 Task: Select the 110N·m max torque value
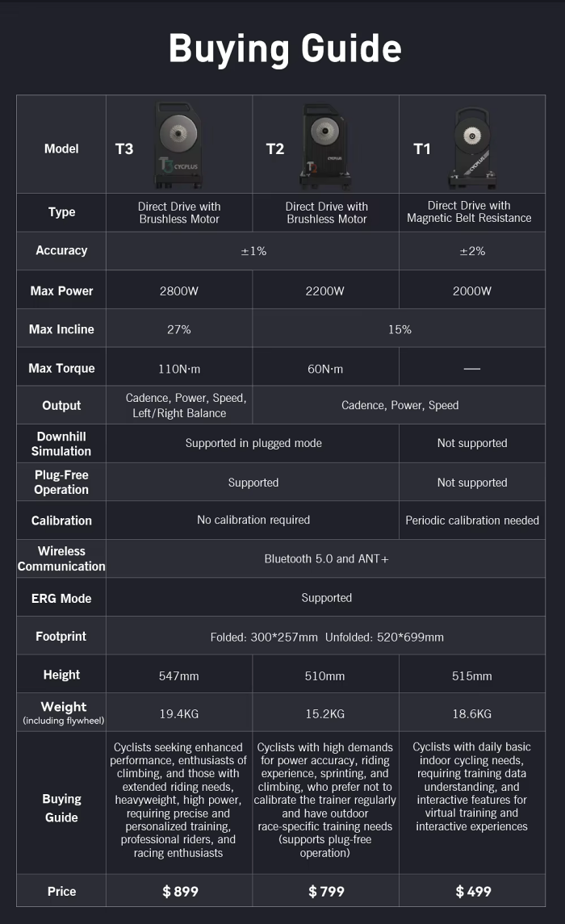(x=179, y=369)
